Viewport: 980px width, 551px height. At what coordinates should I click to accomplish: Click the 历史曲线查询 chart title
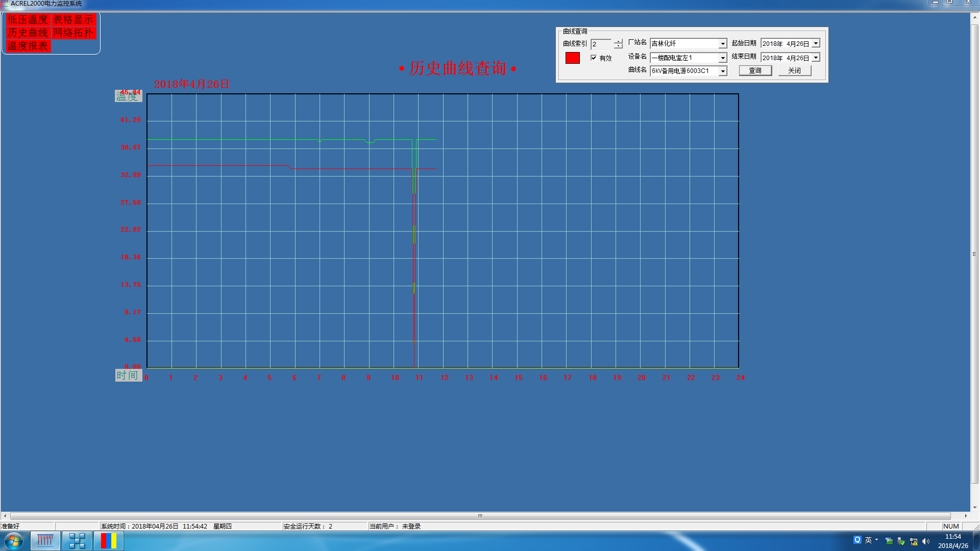click(457, 68)
